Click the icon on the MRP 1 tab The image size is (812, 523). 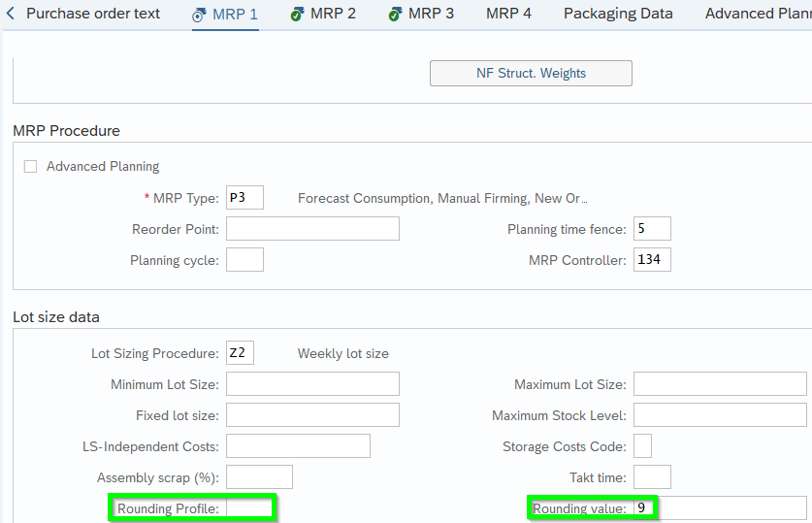pos(199,15)
